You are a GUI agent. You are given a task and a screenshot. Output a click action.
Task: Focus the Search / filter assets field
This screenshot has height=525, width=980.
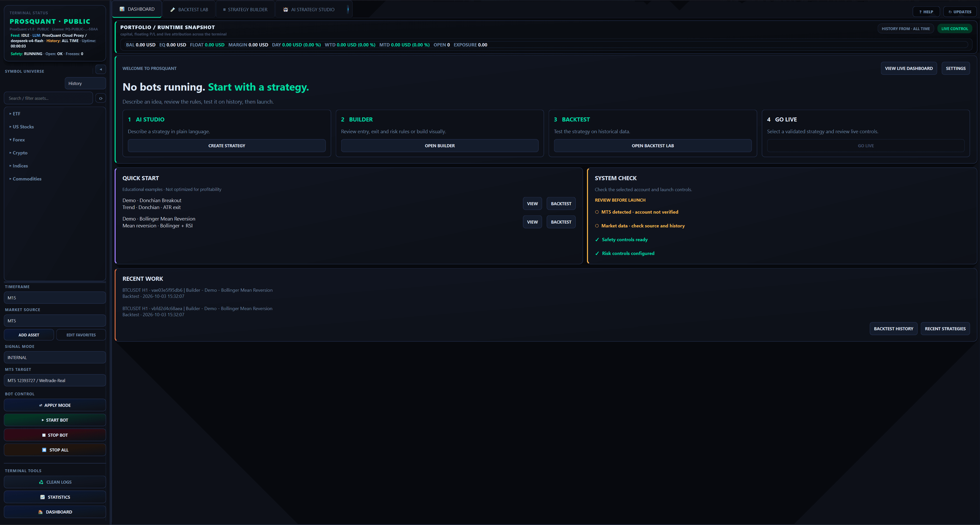(48, 98)
